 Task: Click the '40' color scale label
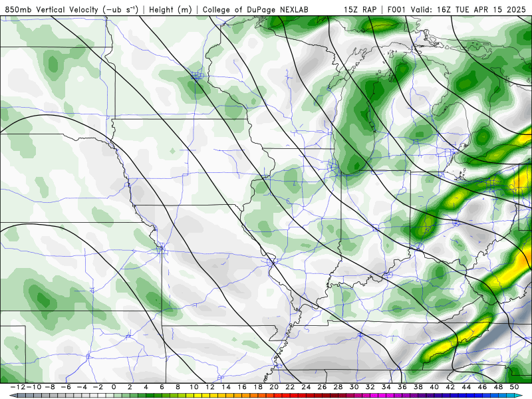point(434,387)
